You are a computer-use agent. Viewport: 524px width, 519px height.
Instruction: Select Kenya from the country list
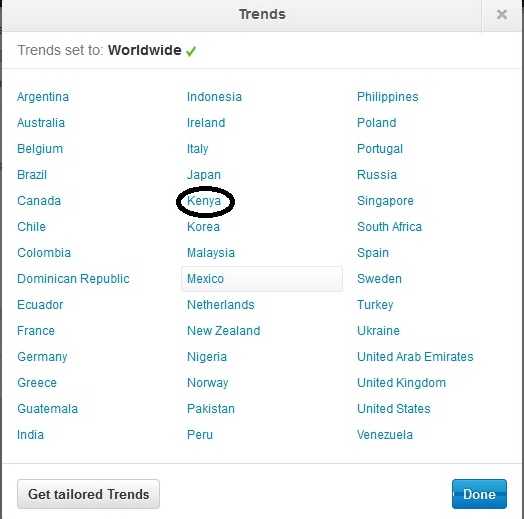pyautogui.click(x=204, y=201)
